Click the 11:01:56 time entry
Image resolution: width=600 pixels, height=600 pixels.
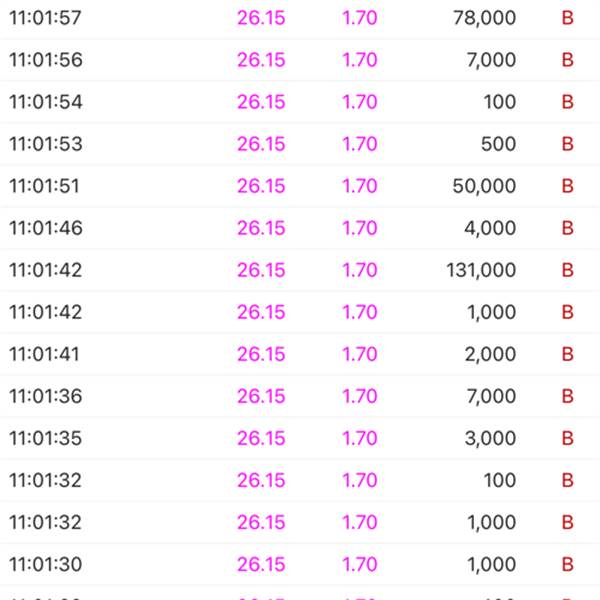click(x=46, y=60)
